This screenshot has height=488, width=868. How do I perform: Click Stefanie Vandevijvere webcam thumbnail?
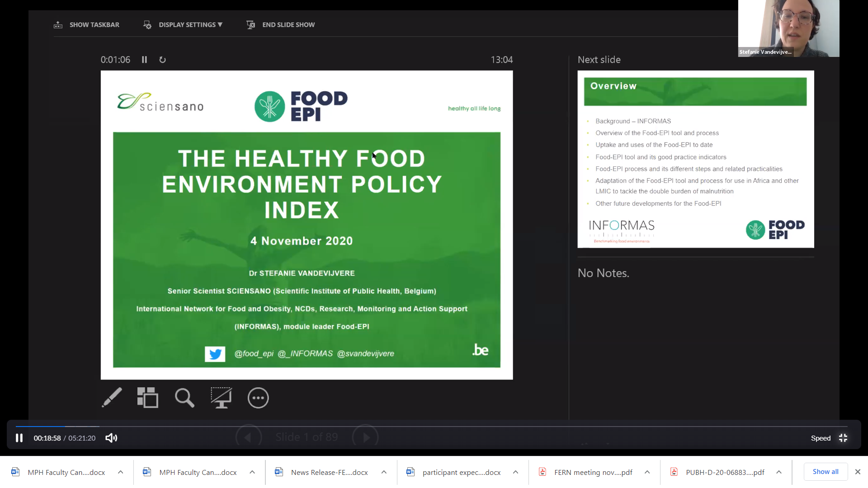[788, 28]
